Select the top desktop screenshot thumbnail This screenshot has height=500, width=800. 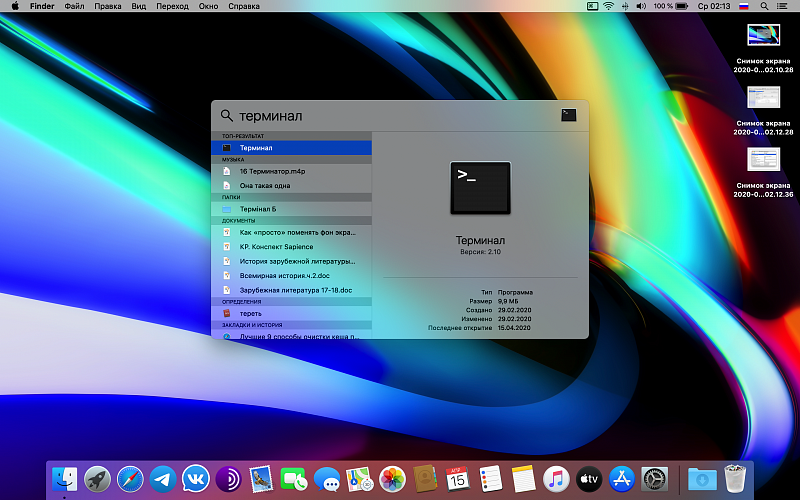[763, 36]
